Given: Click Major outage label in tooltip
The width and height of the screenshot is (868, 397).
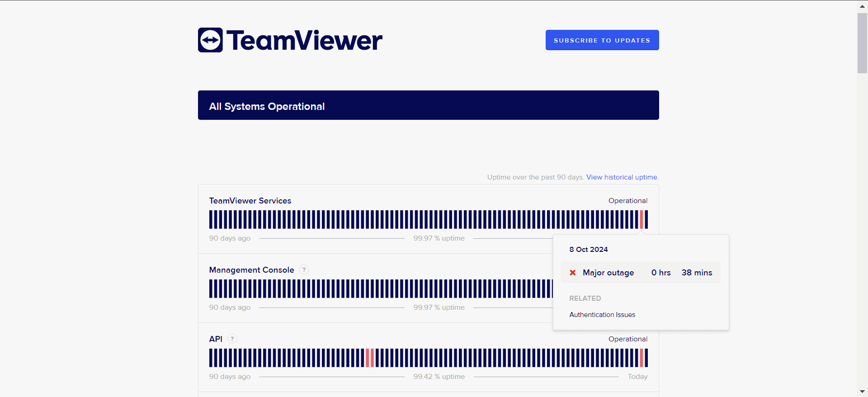Looking at the screenshot, I should pyautogui.click(x=608, y=273).
